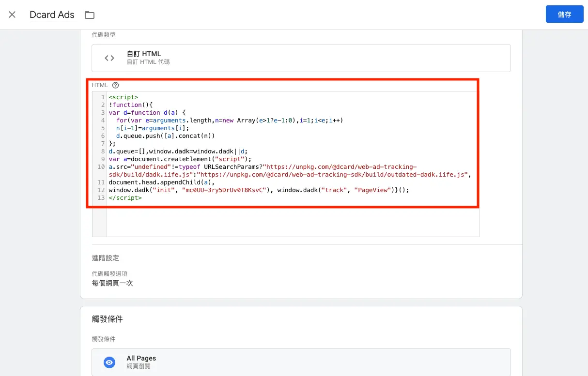Click the 觸發條件 section heading
The width and height of the screenshot is (588, 376).
tap(108, 319)
